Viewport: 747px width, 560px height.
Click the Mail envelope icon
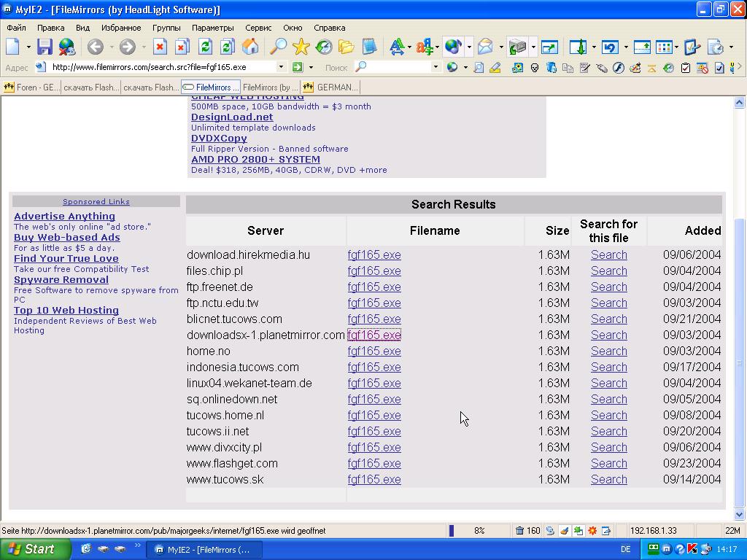pyautogui.click(x=485, y=47)
